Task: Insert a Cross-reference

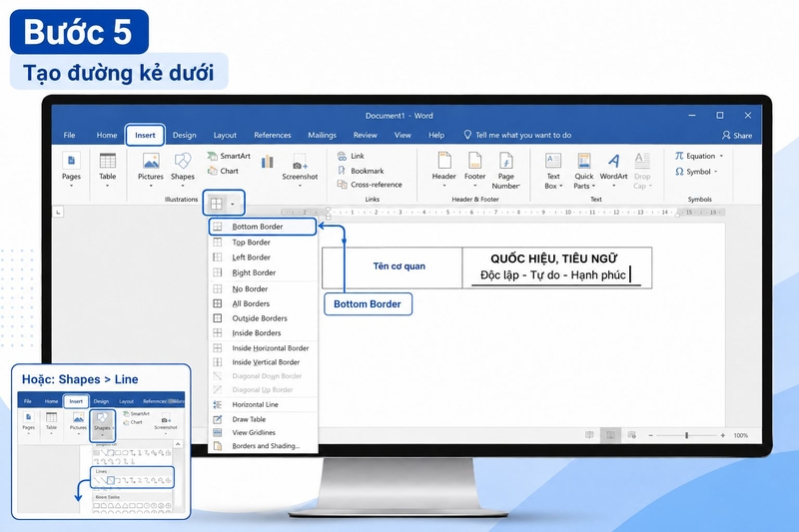Action: 370,185
